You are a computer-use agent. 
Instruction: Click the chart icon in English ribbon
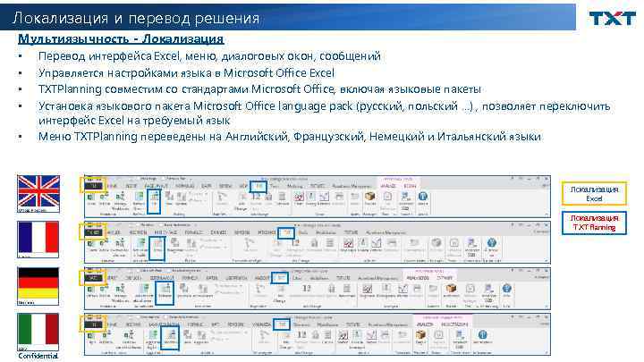tap(299, 198)
